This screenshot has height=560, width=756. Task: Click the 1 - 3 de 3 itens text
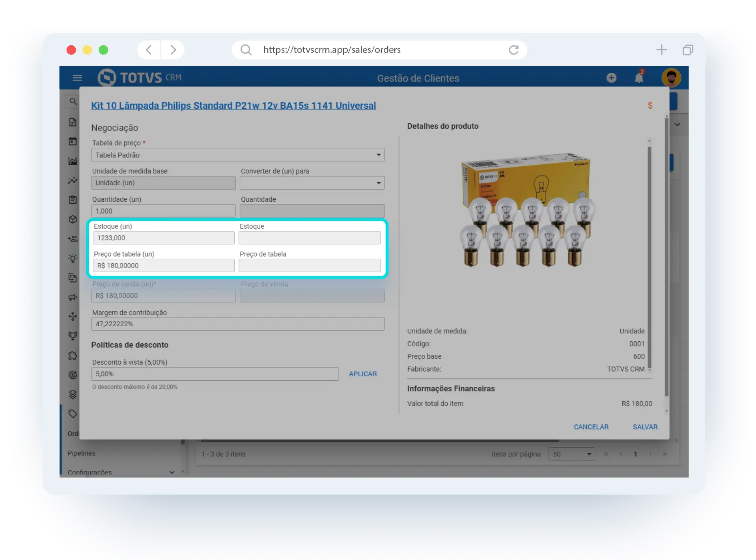tap(224, 454)
